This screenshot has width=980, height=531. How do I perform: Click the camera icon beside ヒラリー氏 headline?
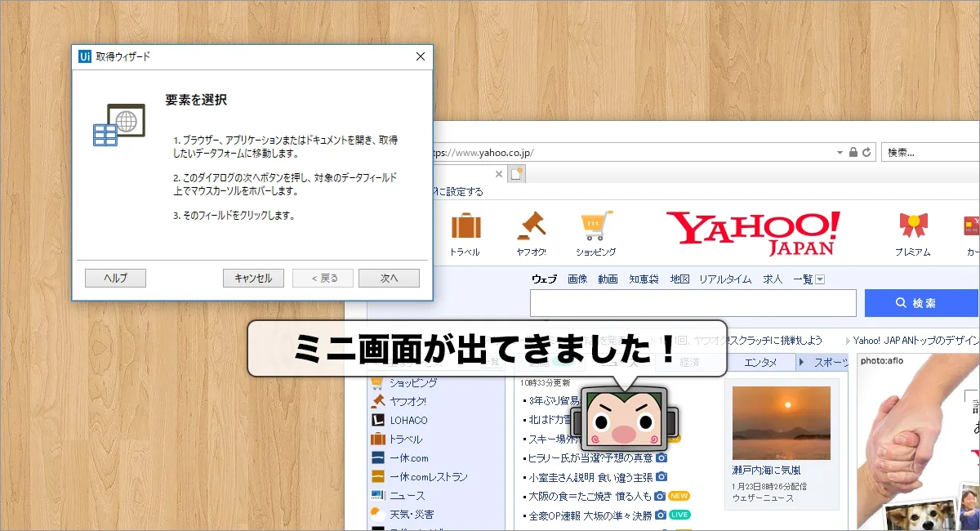(x=662, y=457)
